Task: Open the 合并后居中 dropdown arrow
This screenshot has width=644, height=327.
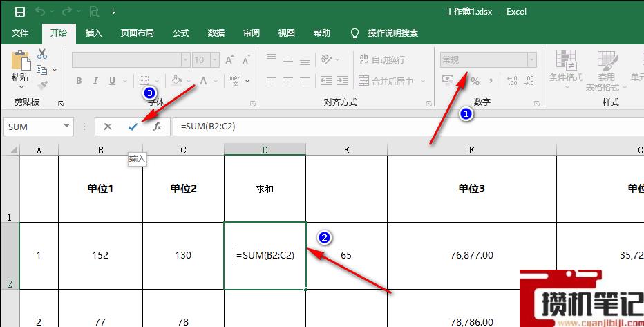Action: [423, 81]
